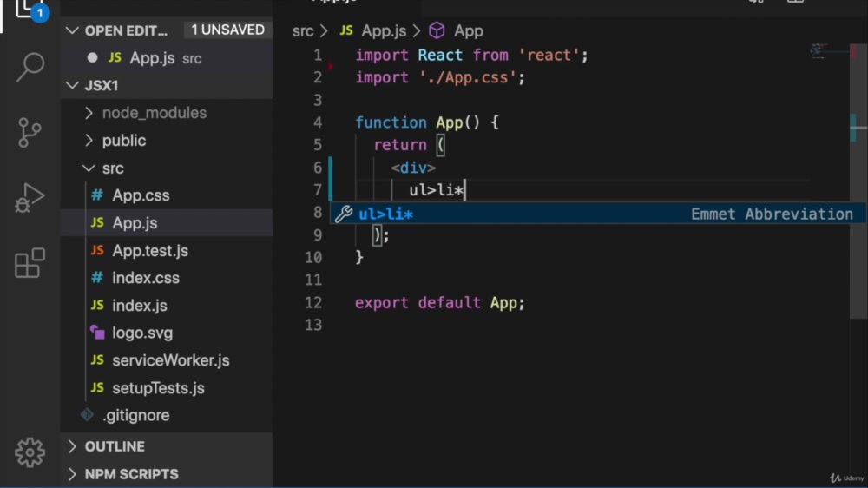Image resolution: width=868 pixels, height=488 pixels.
Task: Click line number 12 in the gutter
Action: click(x=313, y=302)
